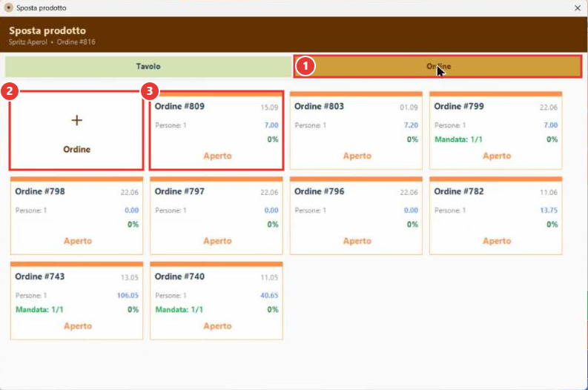Click date 11.05 on order #740
The width and height of the screenshot is (588, 390).
click(269, 278)
